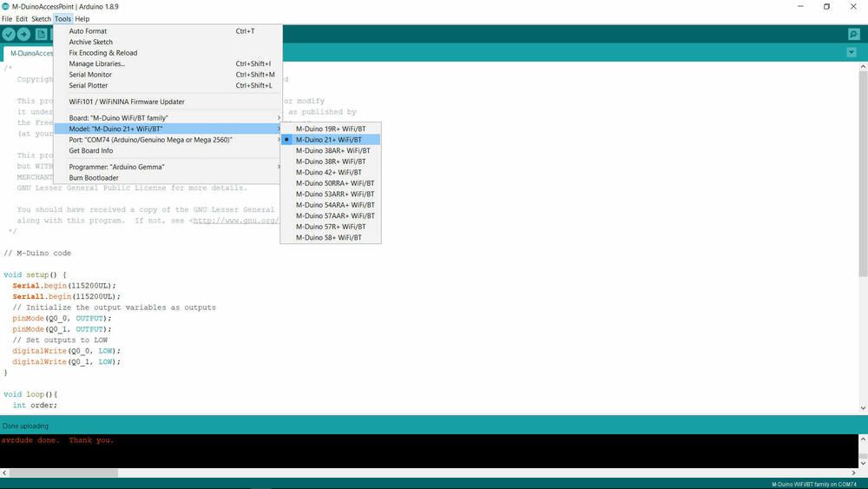Click editor scrollbar up arrow

pyautogui.click(x=863, y=67)
